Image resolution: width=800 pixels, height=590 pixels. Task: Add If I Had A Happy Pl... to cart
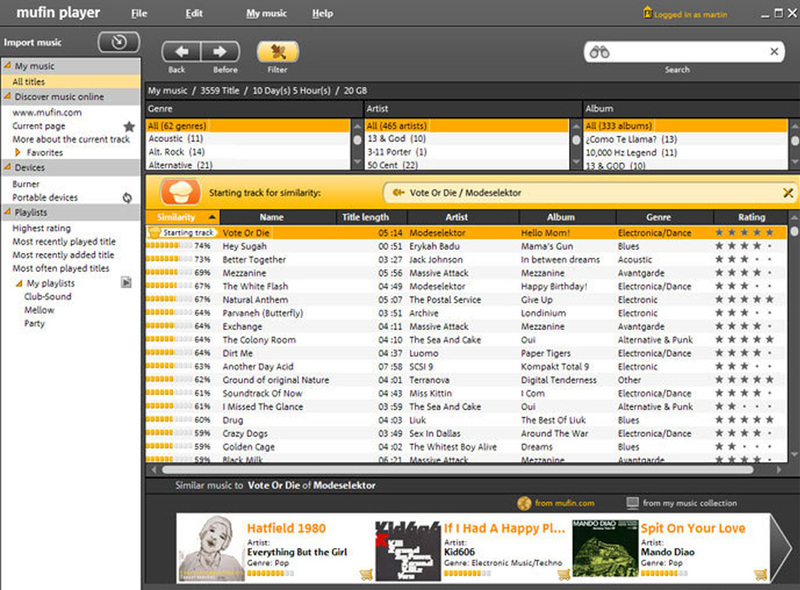click(563, 575)
